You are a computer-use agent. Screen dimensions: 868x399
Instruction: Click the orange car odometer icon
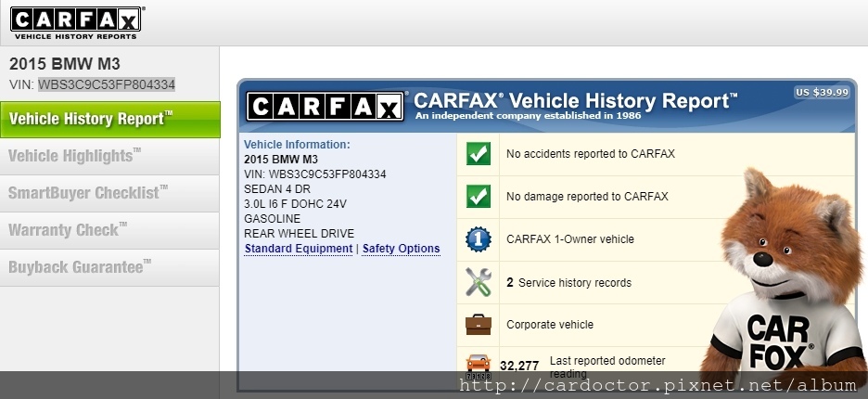[x=479, y=366]
